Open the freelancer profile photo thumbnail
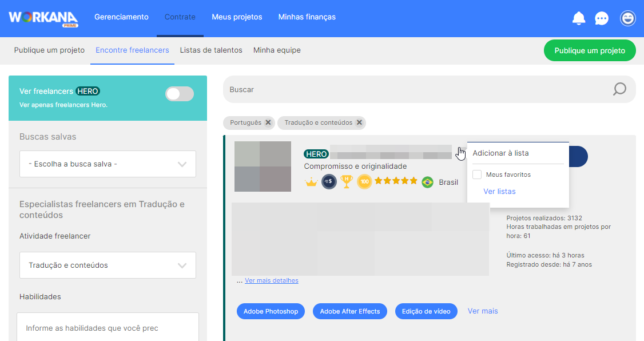Image resolution: width=644 pixels, height=341 pixels. pos(263,166)
